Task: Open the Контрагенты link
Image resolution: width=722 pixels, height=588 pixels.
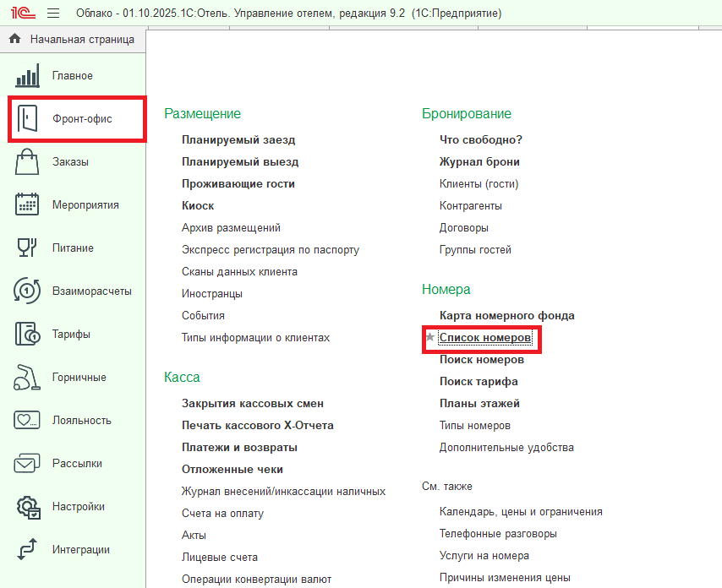Action: [x=471, y=205]
